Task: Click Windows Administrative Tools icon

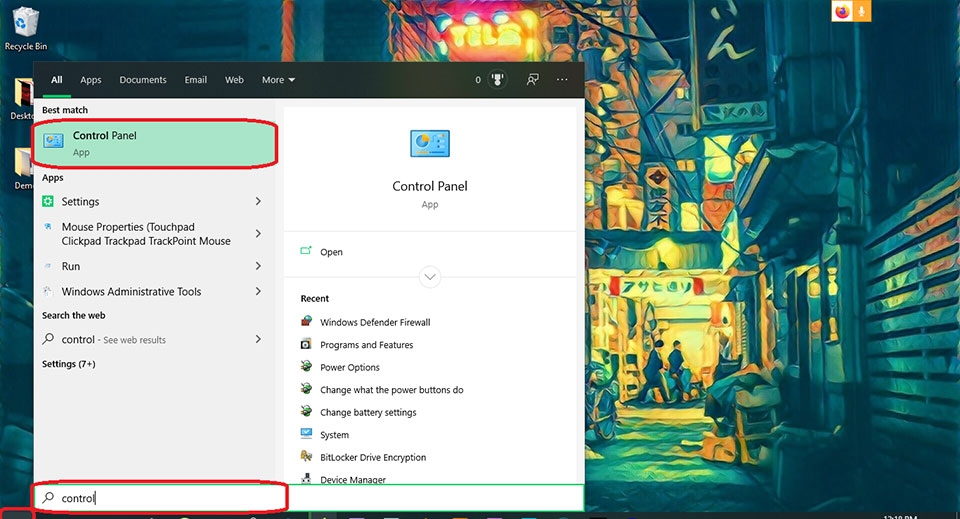Action: click(48, 291)
